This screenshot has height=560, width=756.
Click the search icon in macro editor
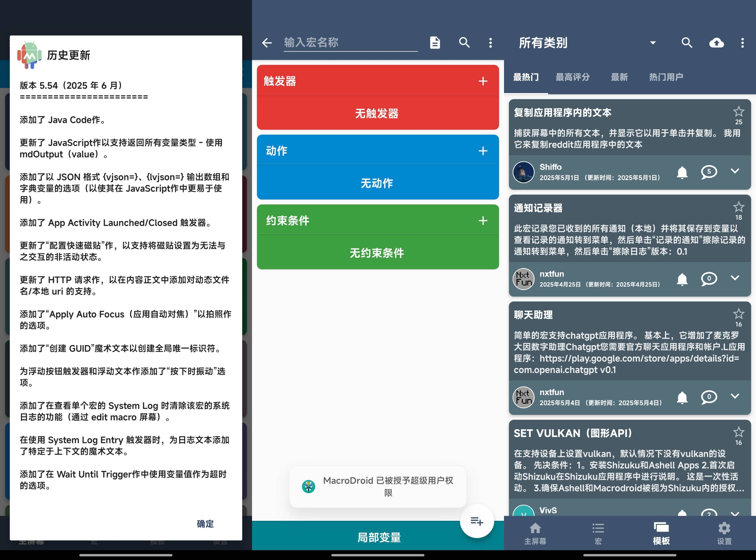pos(464,43)
